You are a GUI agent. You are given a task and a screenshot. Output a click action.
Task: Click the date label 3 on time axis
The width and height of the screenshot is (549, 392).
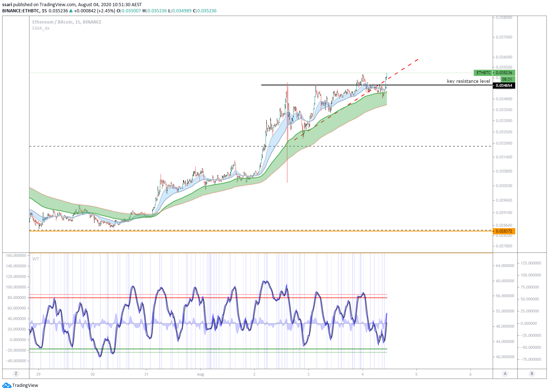[x=308, y=374]
